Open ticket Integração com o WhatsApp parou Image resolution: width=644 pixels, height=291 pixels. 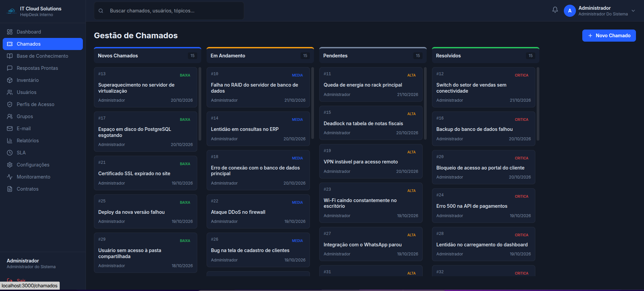(x=371, y=244)
